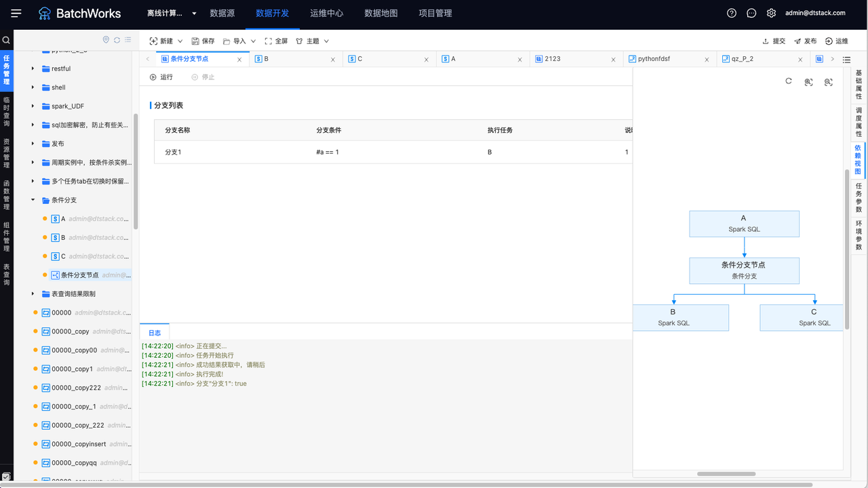Refresh the task tree
Viewport: 868px width, 488px height.
(117, 40)
